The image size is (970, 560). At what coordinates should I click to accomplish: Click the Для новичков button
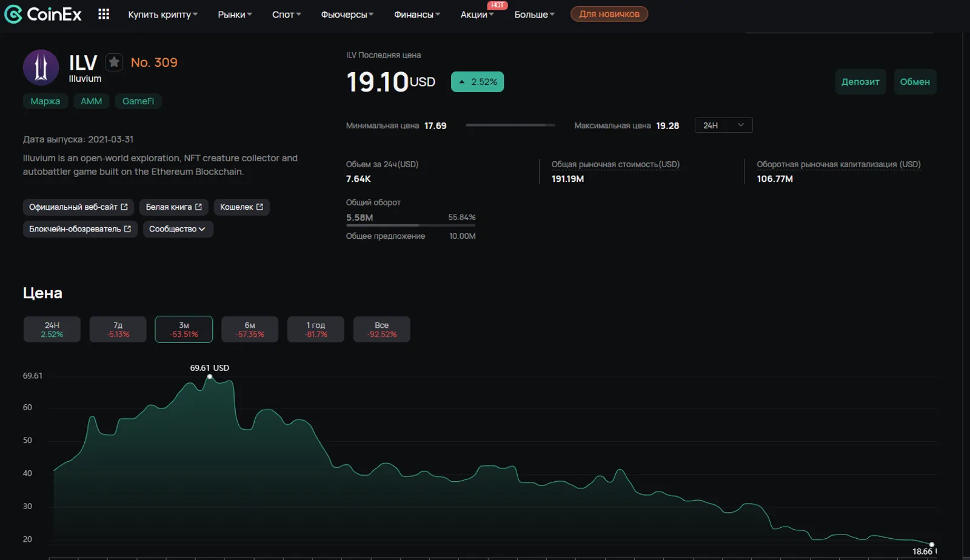click(609, 14)
